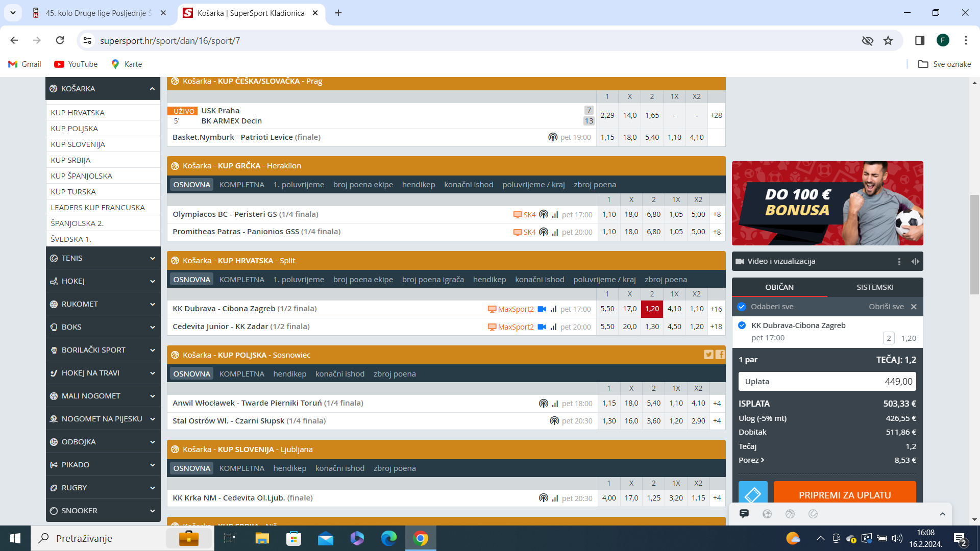Screen dimensions: 980x551
Task: Open statistics icon for Olympiacos BC match
Action: (555, 215)
